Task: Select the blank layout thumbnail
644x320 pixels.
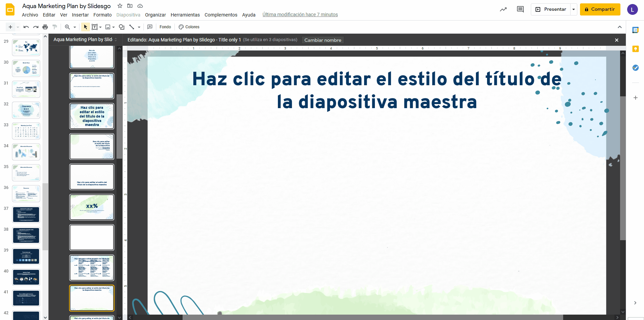Action: (92, 237)
